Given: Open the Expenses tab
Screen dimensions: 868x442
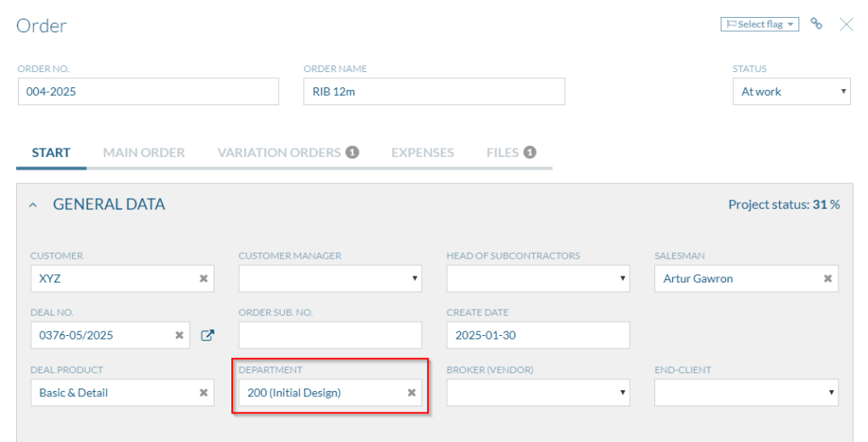Looking at the screenshot, I should coord(422,153).
